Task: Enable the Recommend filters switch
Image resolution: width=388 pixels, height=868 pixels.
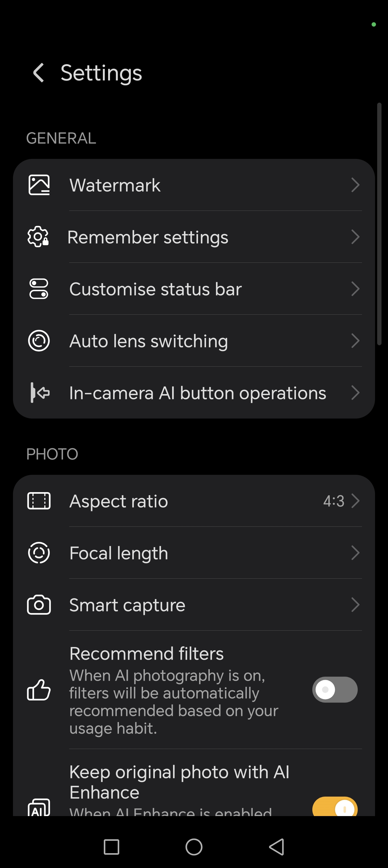Action: click(x=335, y=690)
